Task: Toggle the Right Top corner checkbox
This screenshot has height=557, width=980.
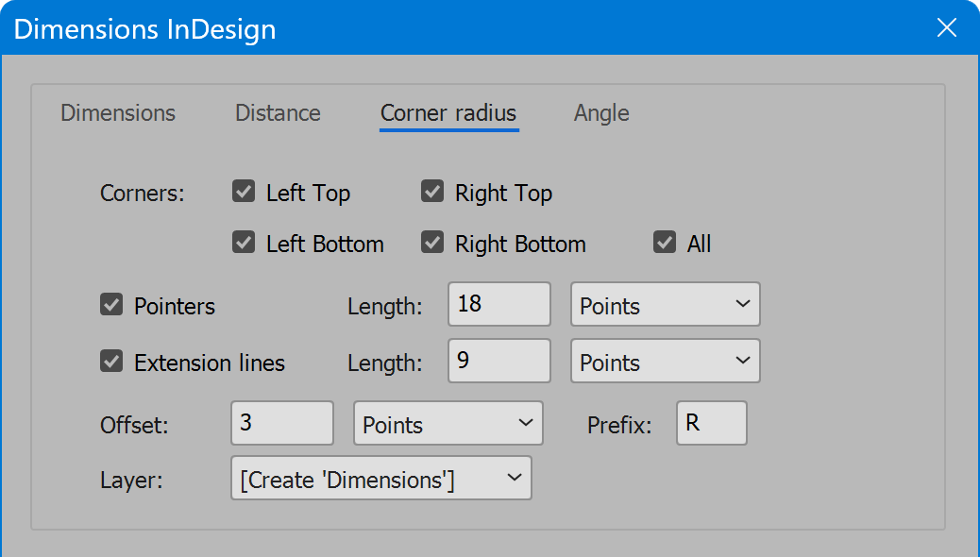Action: 432,192
